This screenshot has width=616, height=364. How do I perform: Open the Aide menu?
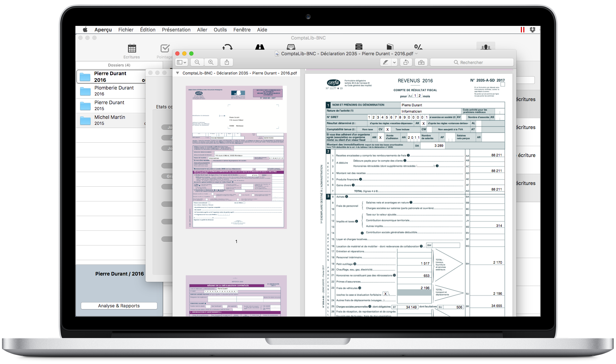(x=262, y=30)
